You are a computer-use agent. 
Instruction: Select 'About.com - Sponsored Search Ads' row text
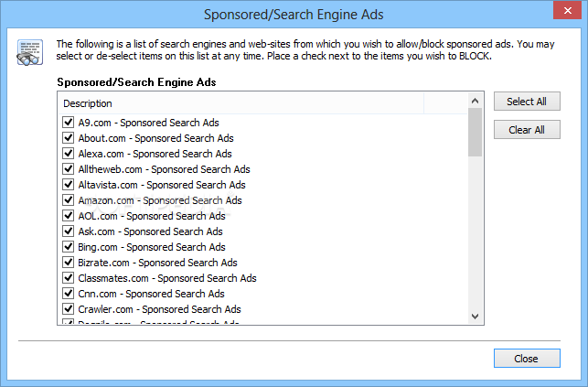(x=156, y=138)
